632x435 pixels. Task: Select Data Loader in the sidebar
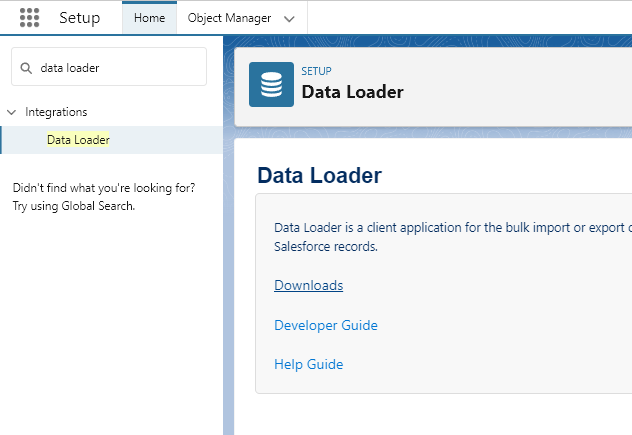(x=112, y=140)
